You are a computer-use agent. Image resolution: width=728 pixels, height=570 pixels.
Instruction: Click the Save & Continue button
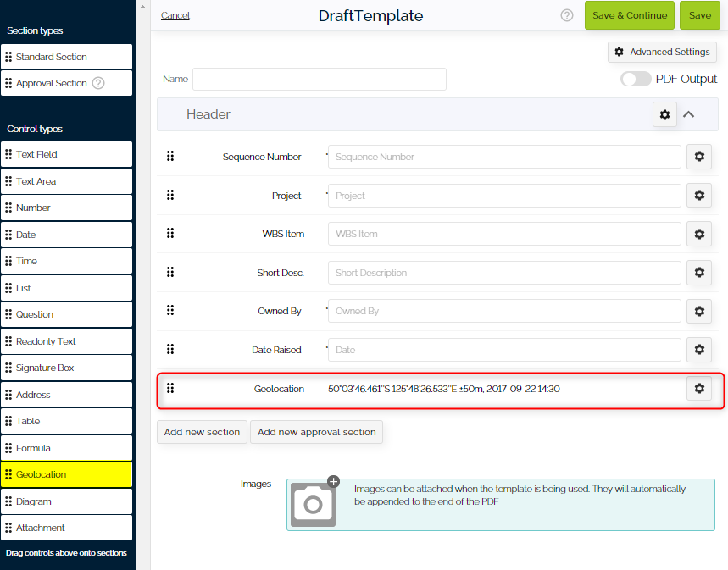tap(630, 15)
